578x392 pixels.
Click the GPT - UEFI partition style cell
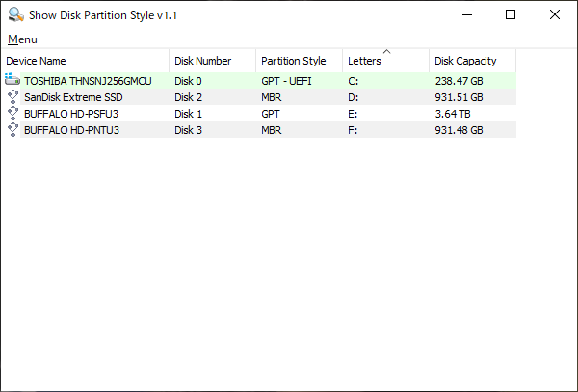[x=286, y=81]
